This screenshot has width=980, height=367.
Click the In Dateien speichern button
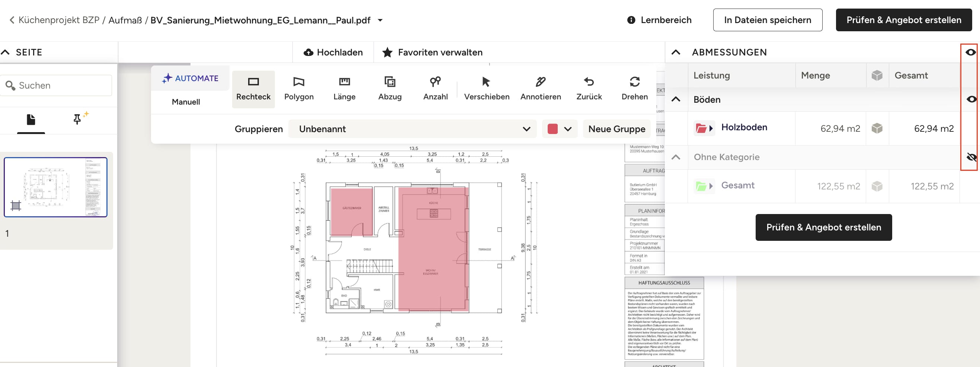767,20
